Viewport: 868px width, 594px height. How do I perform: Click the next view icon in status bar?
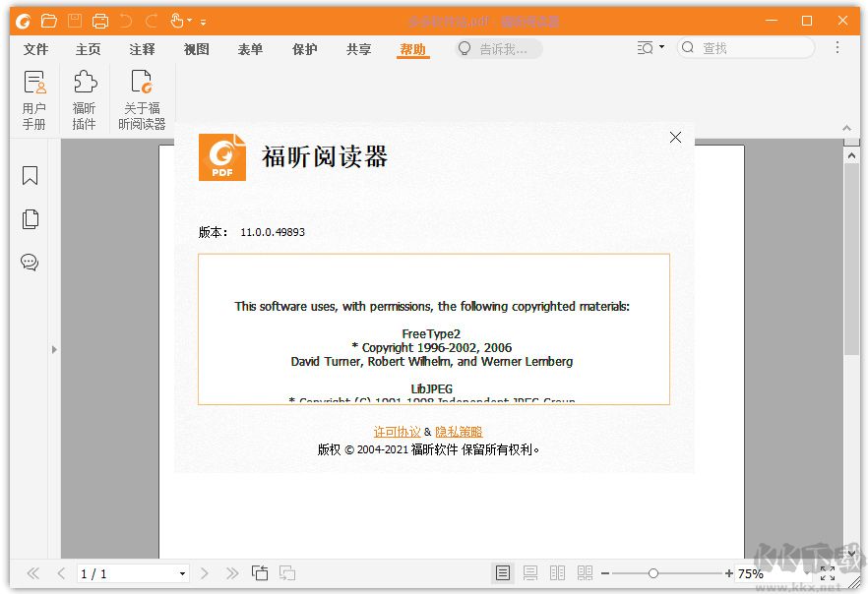click(x=286, y=573)
